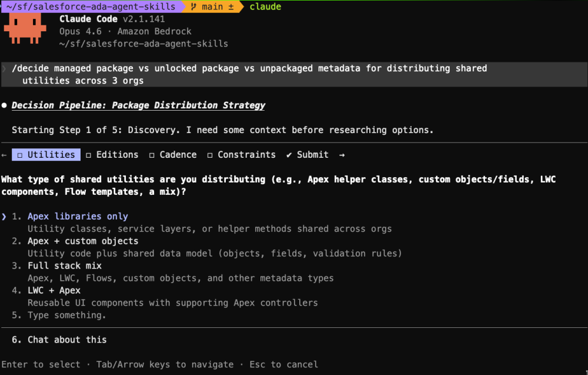Image resolution: width=588 pixels, height=375 pixels.
Task: Click the description Reusable UI components
Action: tap(172, 303)
